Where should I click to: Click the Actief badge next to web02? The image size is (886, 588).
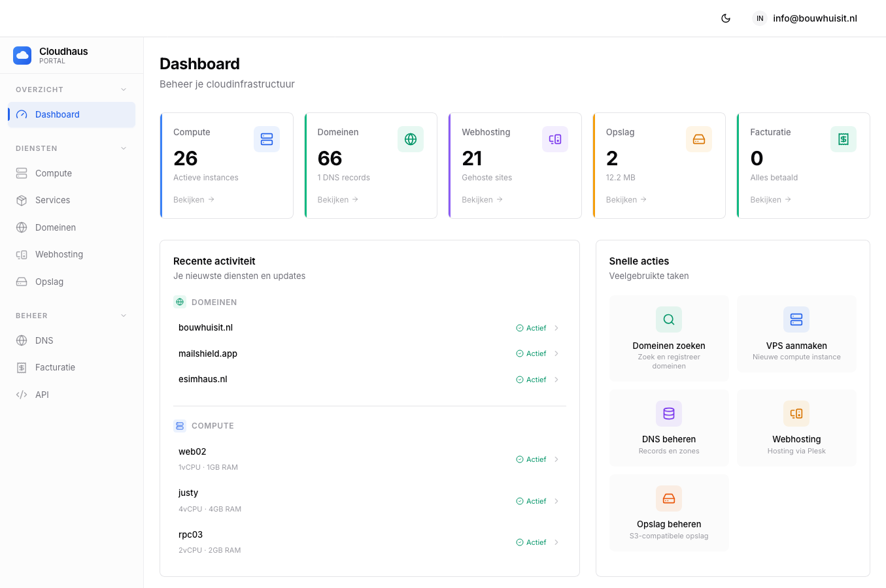pyautogui.click(x=531, y=459)
